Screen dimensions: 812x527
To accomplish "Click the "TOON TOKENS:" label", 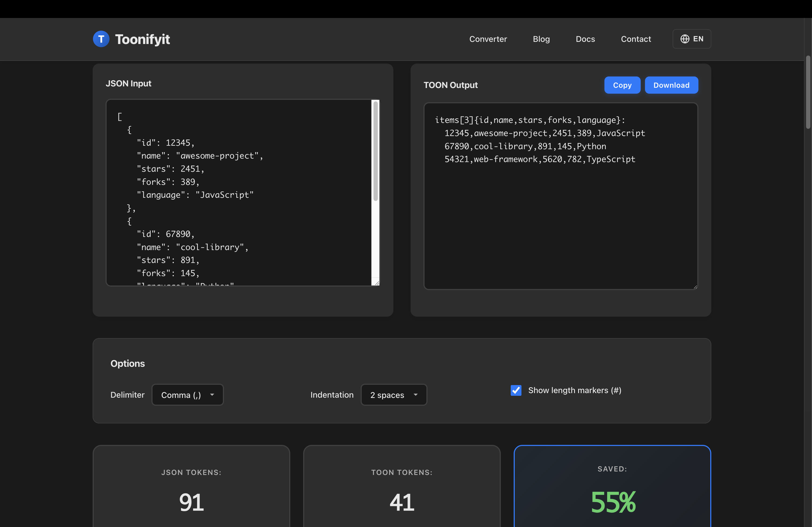I will (402, 473).
